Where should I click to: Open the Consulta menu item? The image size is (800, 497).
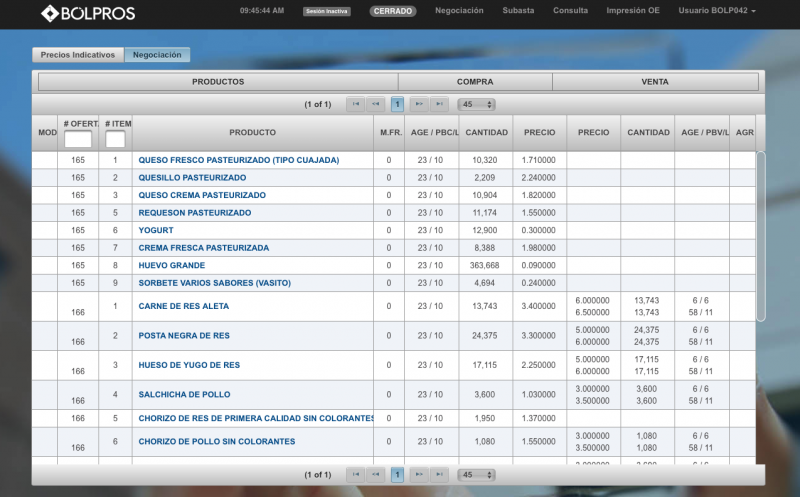570,11
